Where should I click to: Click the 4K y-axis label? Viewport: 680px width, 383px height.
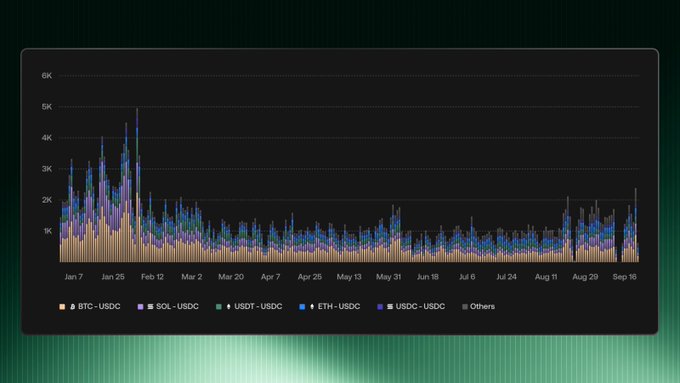tap(47, 138)
